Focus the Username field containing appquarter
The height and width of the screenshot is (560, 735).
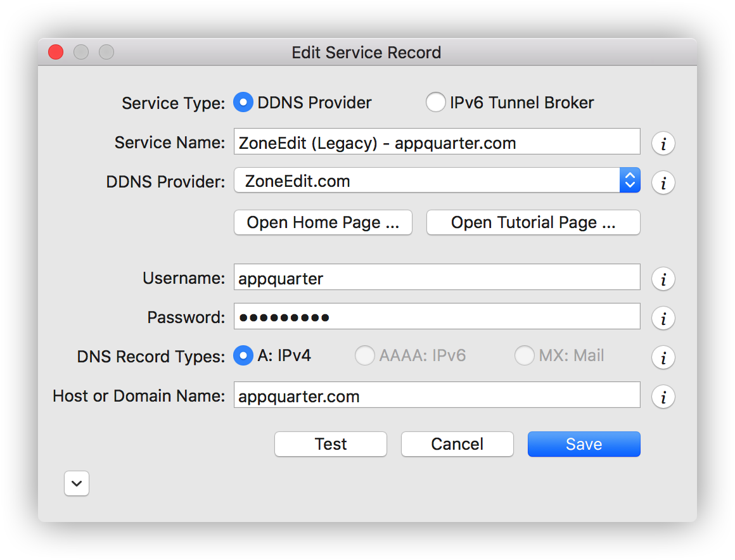[x=437, y=278]
